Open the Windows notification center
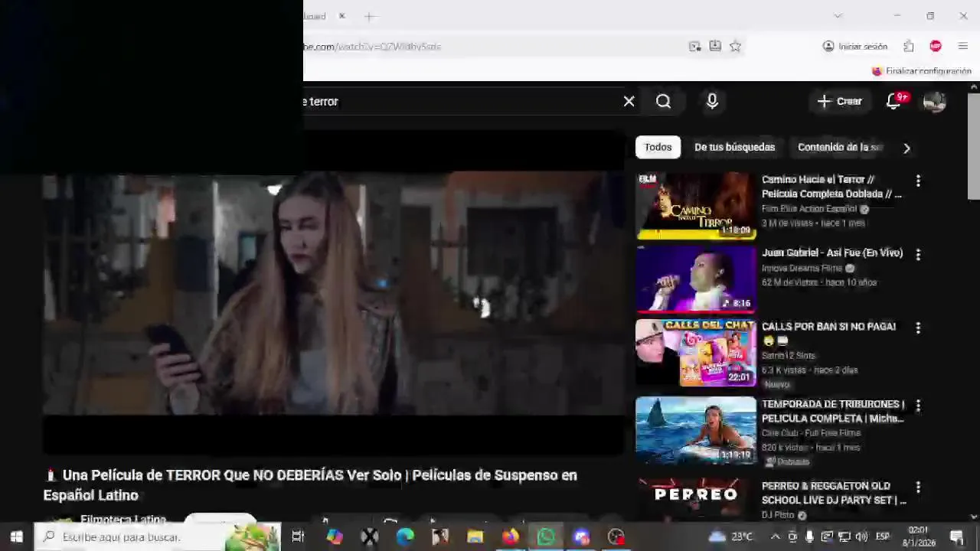This screenshot has width=980, height=551. [x=956, y=536]
